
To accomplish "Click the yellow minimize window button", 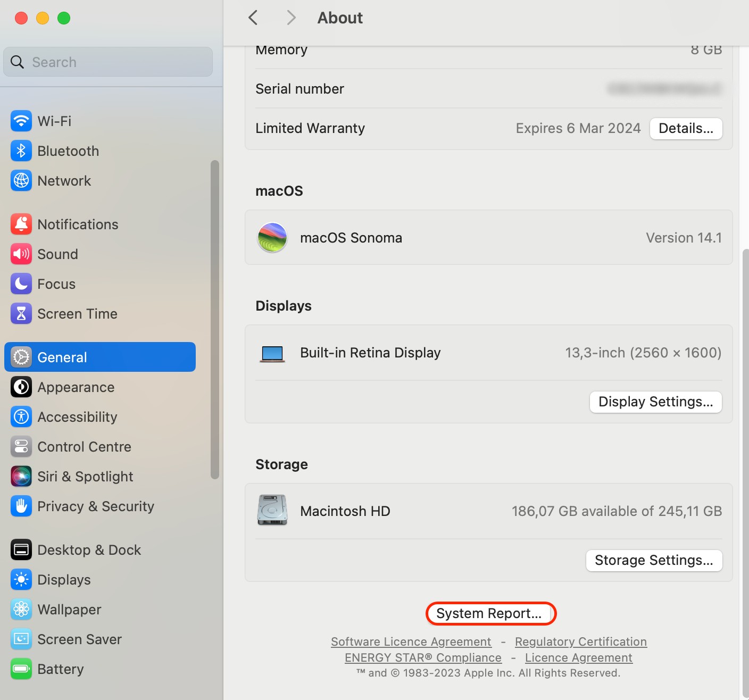I will click(x=43, y=18).
